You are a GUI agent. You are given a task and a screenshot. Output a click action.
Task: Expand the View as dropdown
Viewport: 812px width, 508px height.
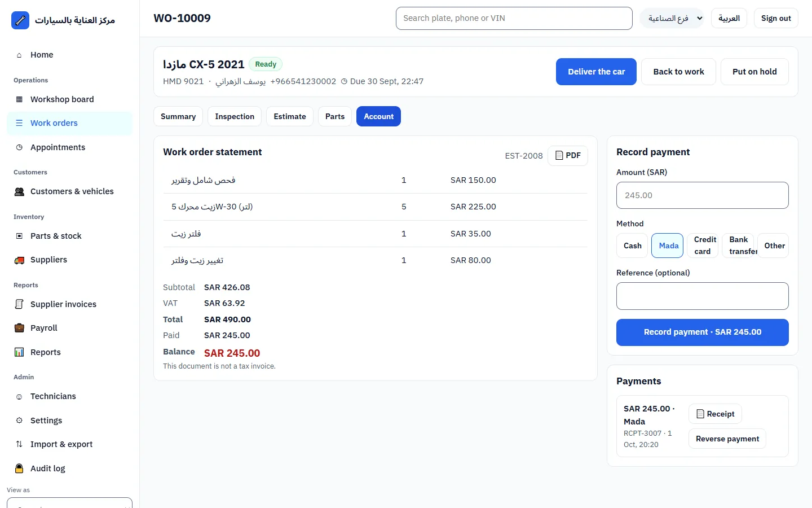pyautogui.click(x=69, y=502)
